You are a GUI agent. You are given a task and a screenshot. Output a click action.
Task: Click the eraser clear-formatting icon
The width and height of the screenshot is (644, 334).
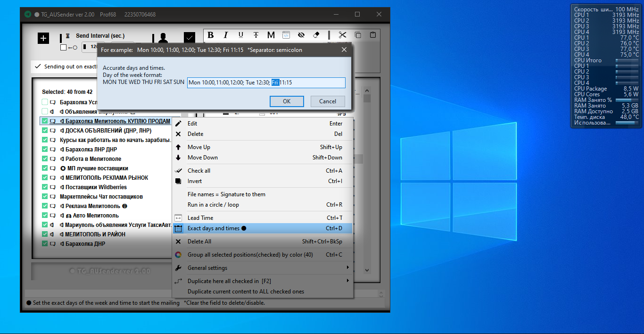tap(316, 35)
